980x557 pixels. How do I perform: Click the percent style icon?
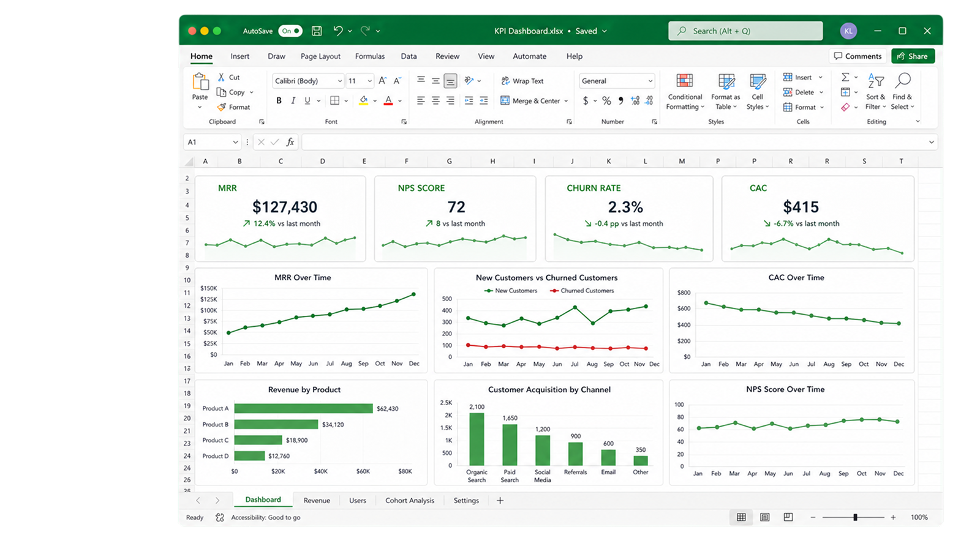606,100
